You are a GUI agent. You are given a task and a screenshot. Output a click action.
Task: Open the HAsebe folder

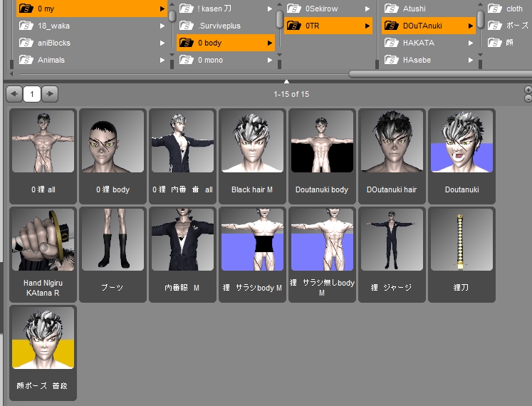coord(429,60)
